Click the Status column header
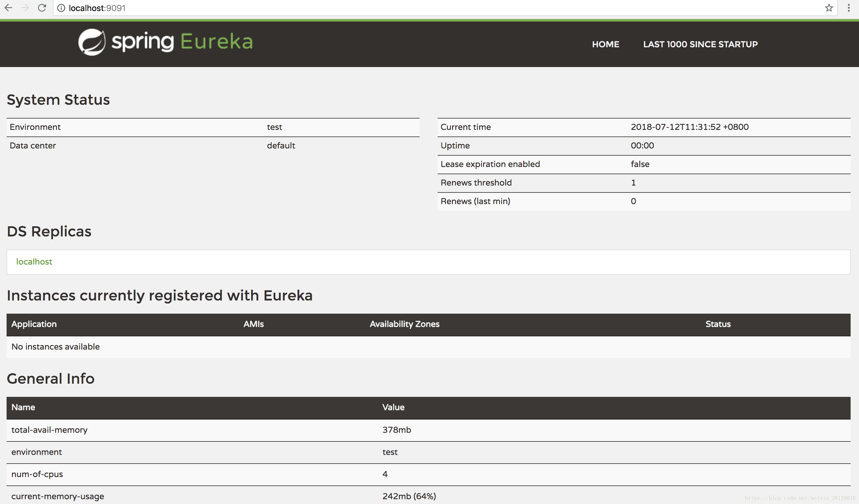 point(718,324)
